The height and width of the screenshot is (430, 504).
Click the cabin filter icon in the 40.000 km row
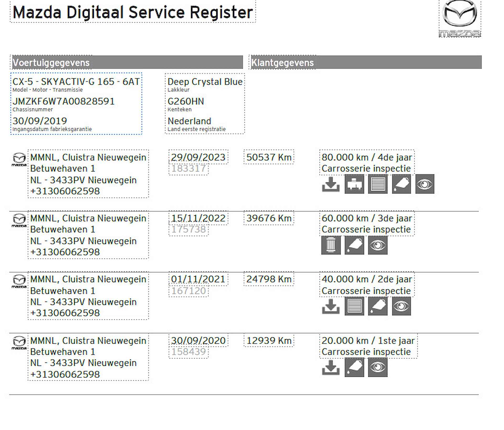[x=354, y=306]
